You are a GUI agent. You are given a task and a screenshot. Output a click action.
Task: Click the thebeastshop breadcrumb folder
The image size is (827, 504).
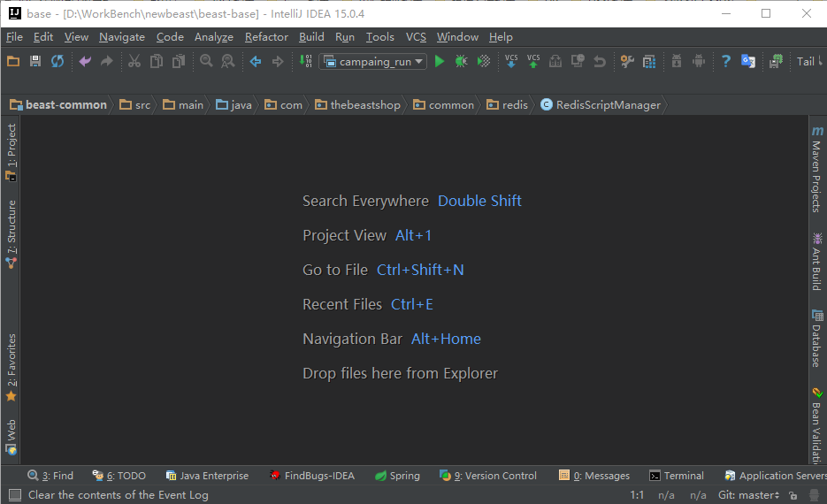pyautogui.click(x=357, y=105)
